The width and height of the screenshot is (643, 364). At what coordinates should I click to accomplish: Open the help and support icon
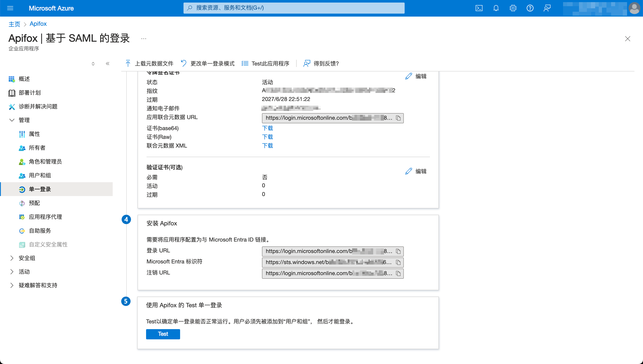[x=530, y=8]
